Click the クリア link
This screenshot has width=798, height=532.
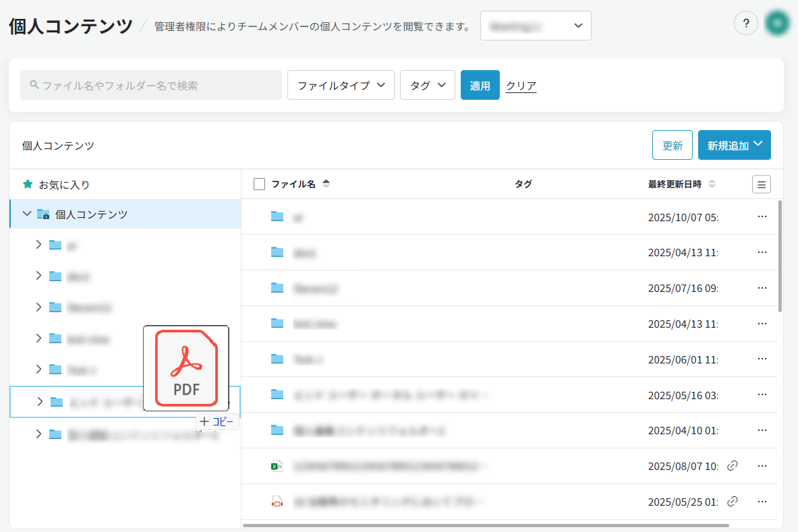pyautogui.click(x=521, y=86)
